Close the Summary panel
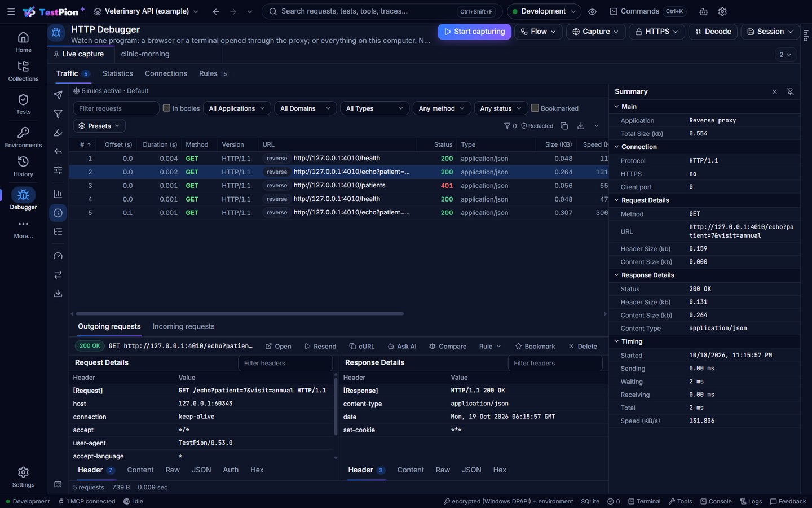Viewport: 812px width, 508px height. [774, 91]
